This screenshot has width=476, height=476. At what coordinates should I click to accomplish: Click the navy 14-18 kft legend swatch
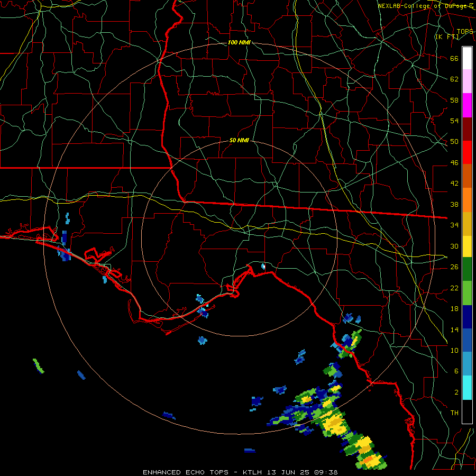467,317
